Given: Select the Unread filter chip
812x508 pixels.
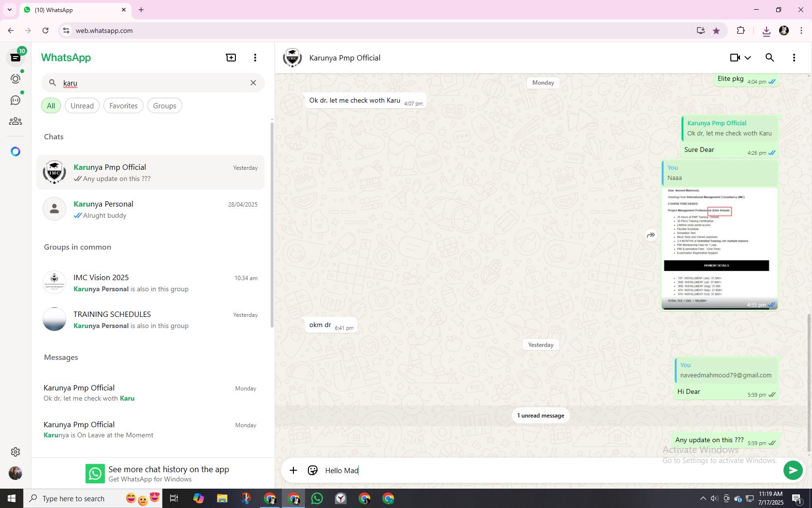Looking at the screenshot, I should (82, 106).
